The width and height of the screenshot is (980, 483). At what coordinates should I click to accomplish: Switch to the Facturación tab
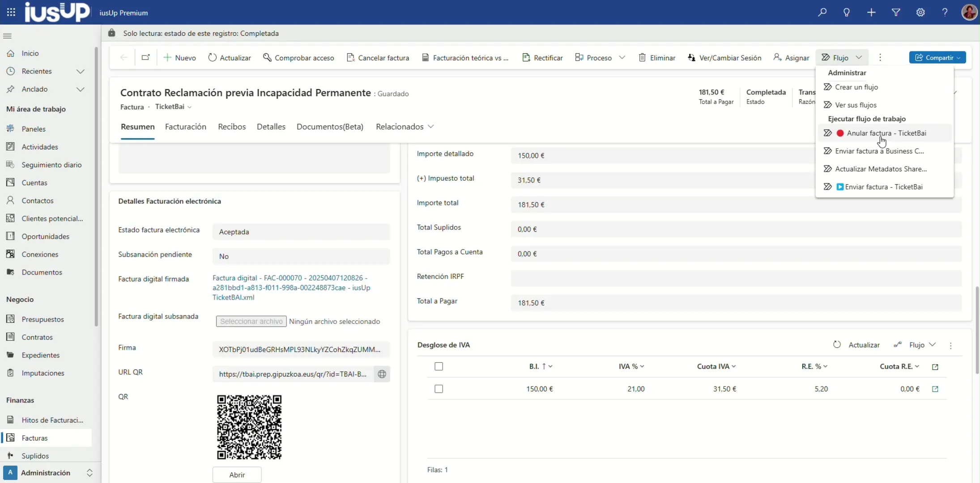click(x=185, y=127)
